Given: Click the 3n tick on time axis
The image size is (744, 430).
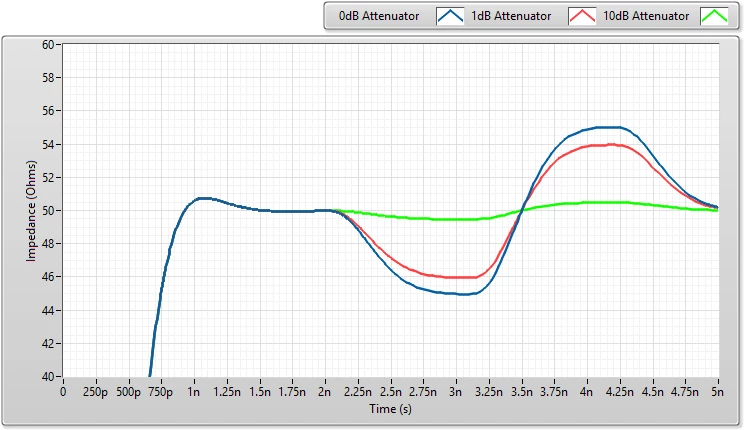Looking at the screenshot, I should pyautogui.click(x=456, y=392).
